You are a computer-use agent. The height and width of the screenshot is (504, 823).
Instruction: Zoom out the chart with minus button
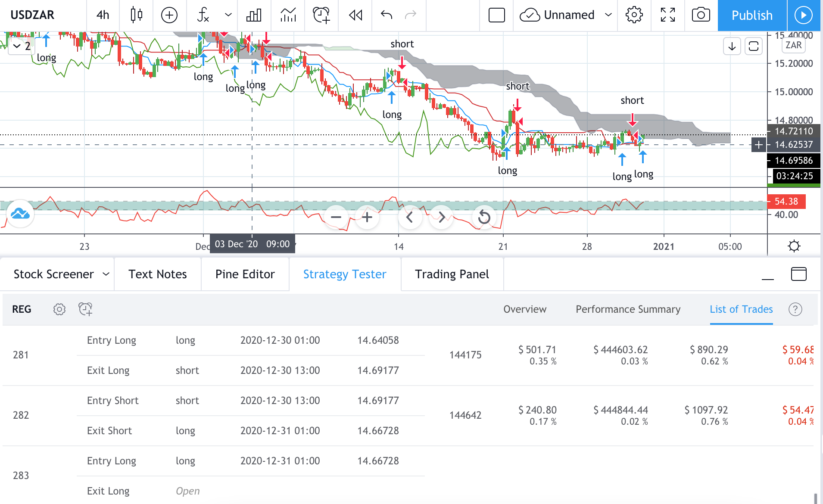336,217
